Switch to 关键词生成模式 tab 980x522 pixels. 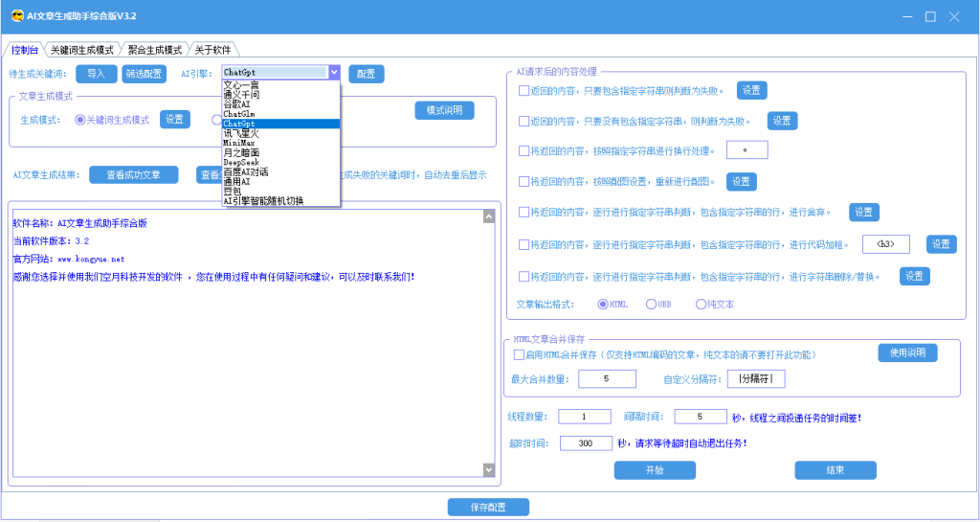(82, 50)
